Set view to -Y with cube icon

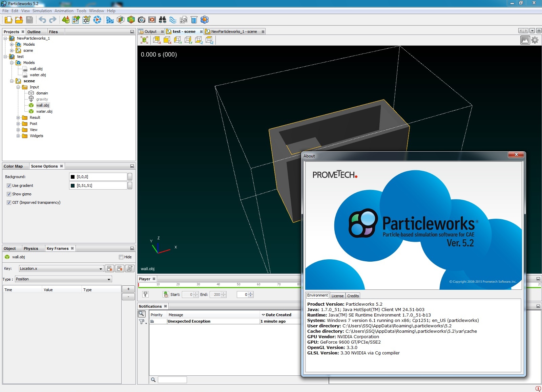pyautogui.click(x=178, y=40)
